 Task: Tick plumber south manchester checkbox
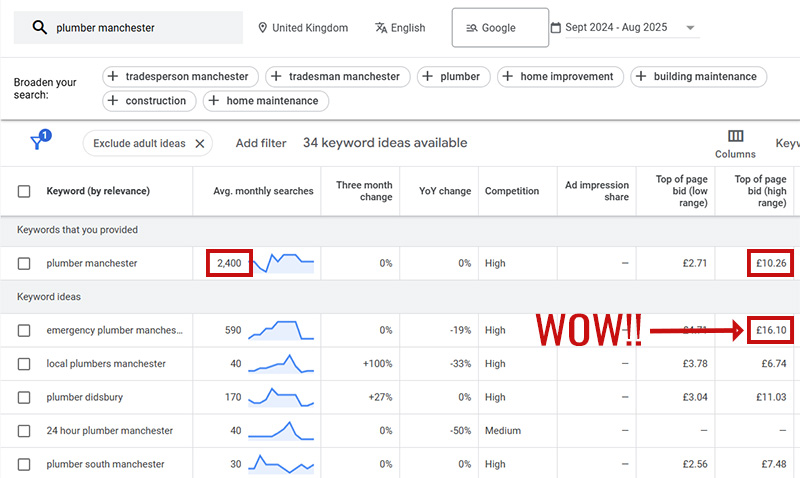tap(24, 465)
